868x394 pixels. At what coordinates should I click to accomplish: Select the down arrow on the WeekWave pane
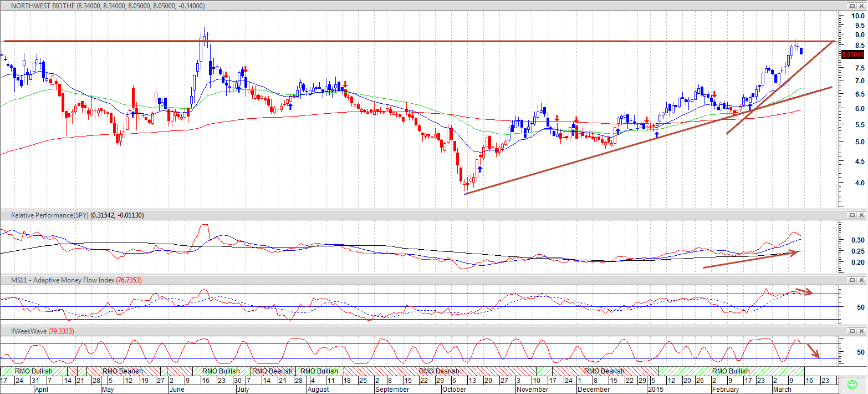coord(814,351)
